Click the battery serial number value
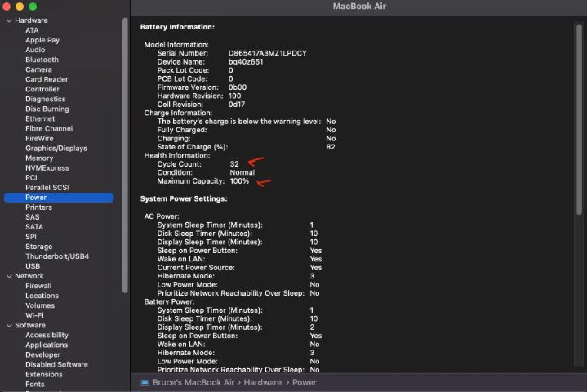 click(x=267, y=53)
